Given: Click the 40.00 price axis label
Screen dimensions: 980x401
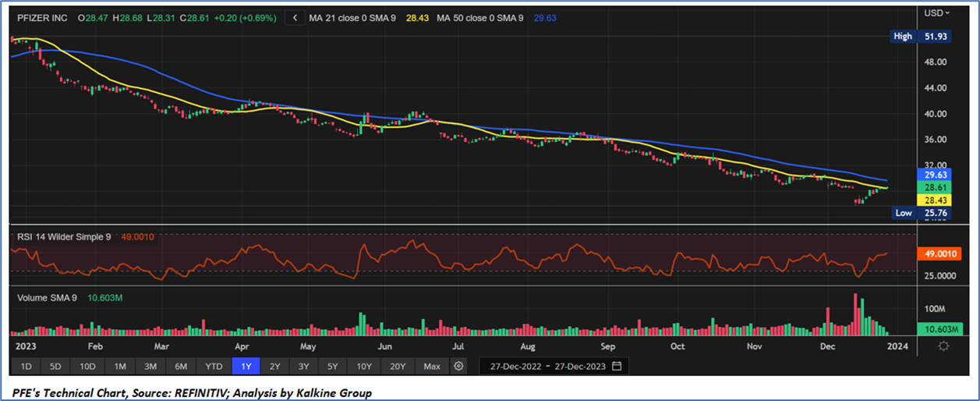Looking at the screenshot, I should pyautogui.click(x=936, y=114).
